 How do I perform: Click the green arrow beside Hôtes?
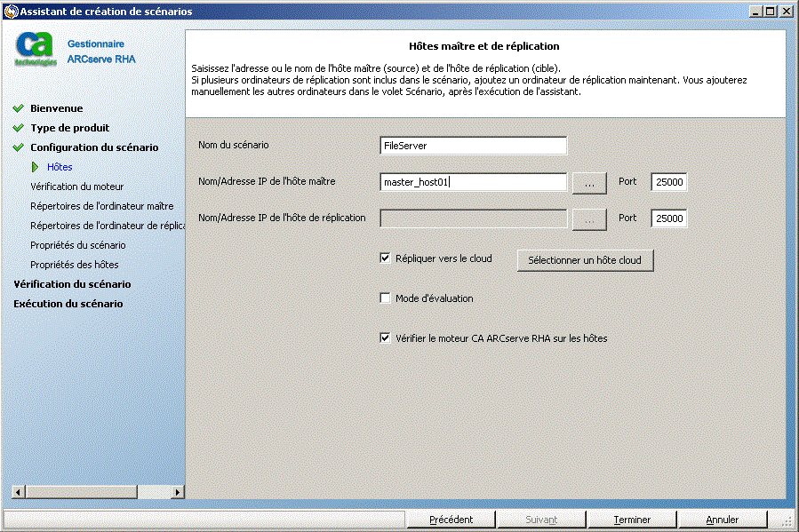(x=36, y=167)
